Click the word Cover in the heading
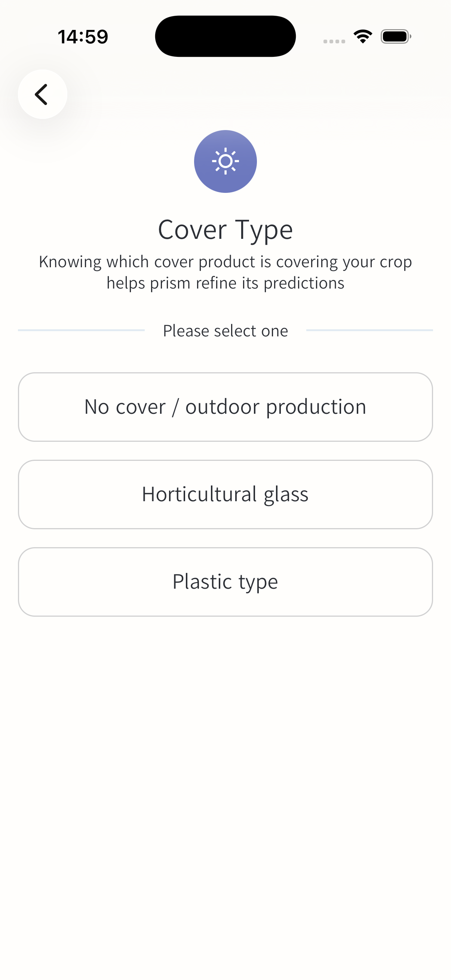This screenshot has height=980, width=451. (x=192, y=230)
